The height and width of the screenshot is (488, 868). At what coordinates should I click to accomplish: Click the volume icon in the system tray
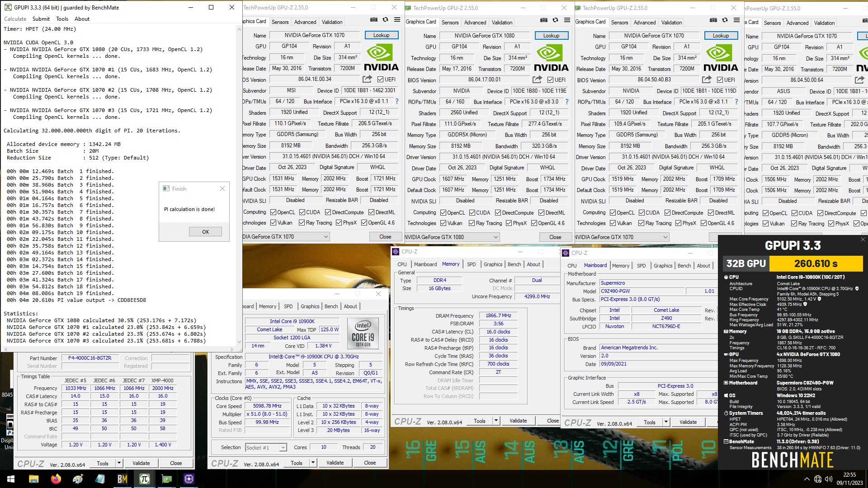pos(828,479)
